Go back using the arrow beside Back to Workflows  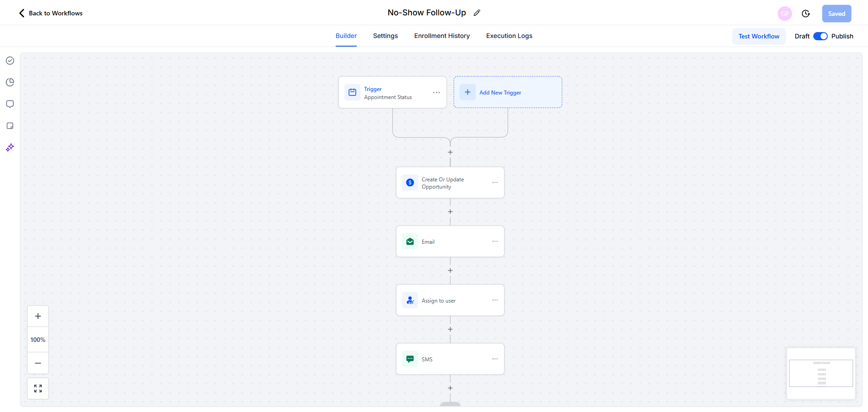click(22, 13)
